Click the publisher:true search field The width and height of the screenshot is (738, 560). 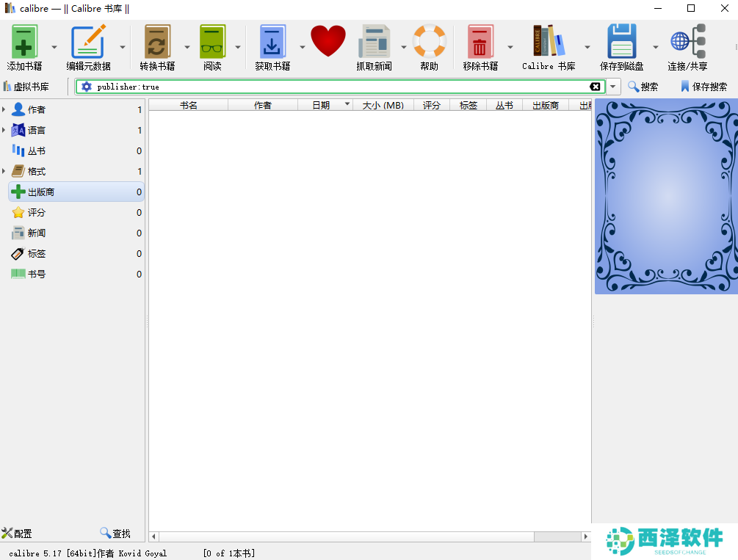pyautogui.click(x=340, y=87)
